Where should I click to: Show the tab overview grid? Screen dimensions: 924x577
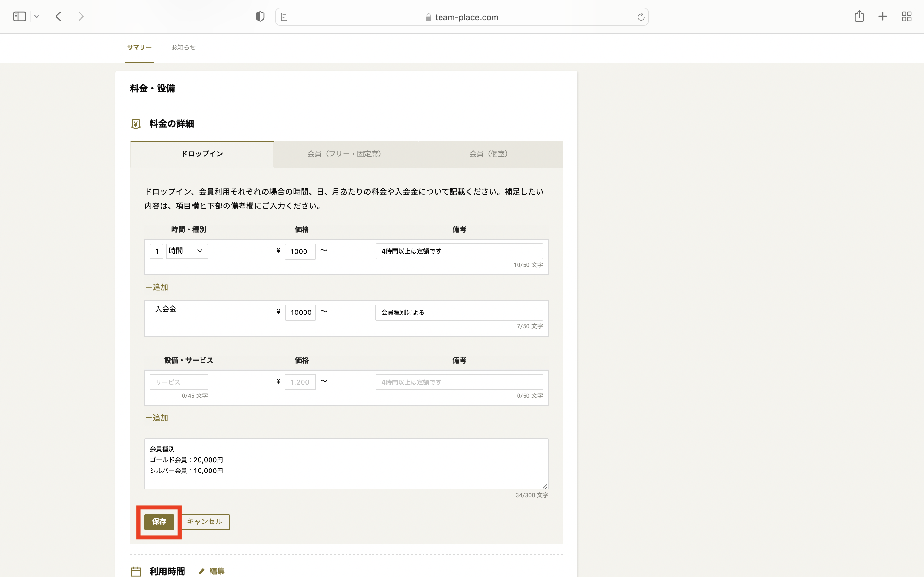[x=906, y=16]
